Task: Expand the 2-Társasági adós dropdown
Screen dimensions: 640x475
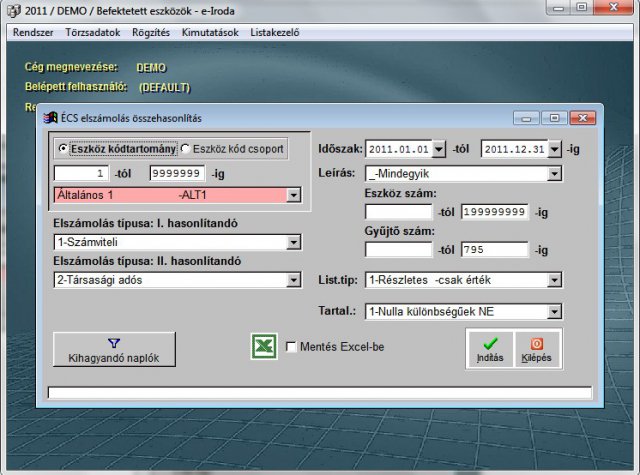Action: (293, 281)
